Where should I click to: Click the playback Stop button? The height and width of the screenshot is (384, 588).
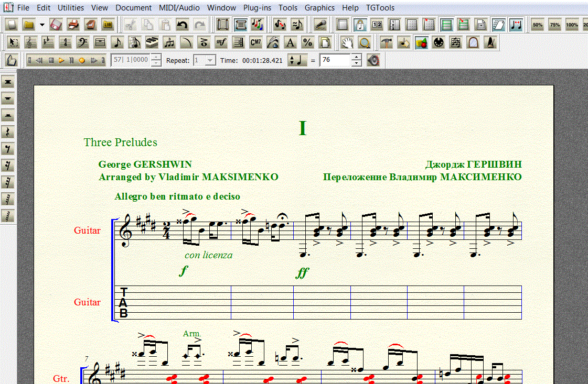pos(51,60)
